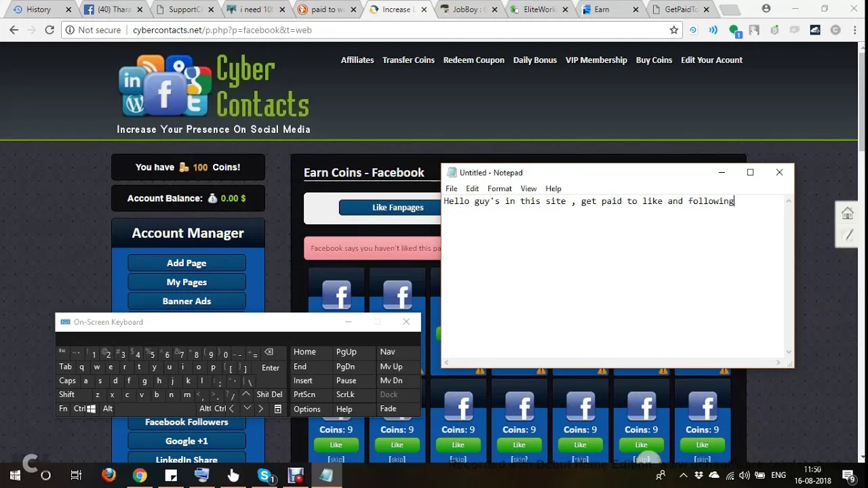Bookmark this page with the star icon
This screenshot has width=868, height=488.
[x=673, y=30]
